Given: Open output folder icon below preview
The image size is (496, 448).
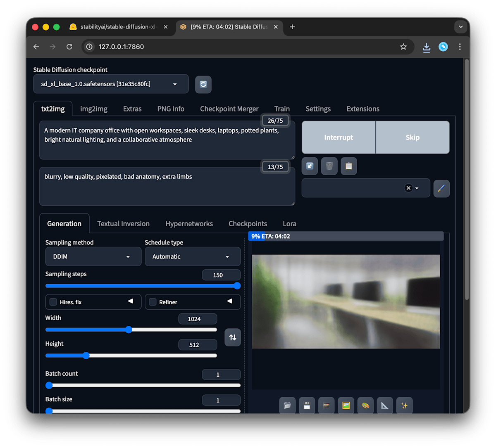Looking at the screenshot, I should coord(287,405).
